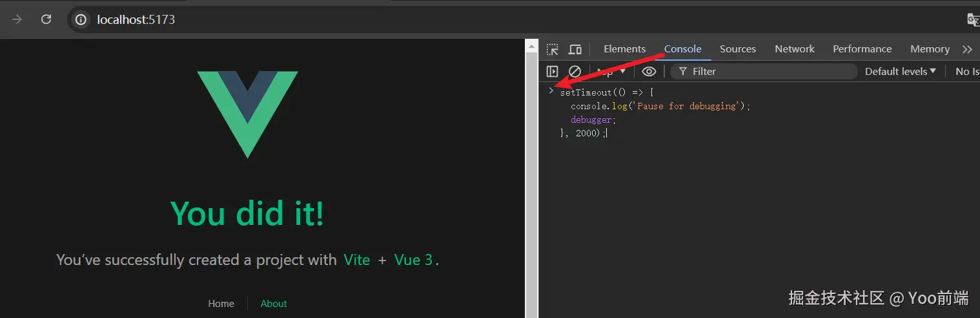
Task: Click the console.log line in console
Action: pyautogui.click(x=660, y=106)
